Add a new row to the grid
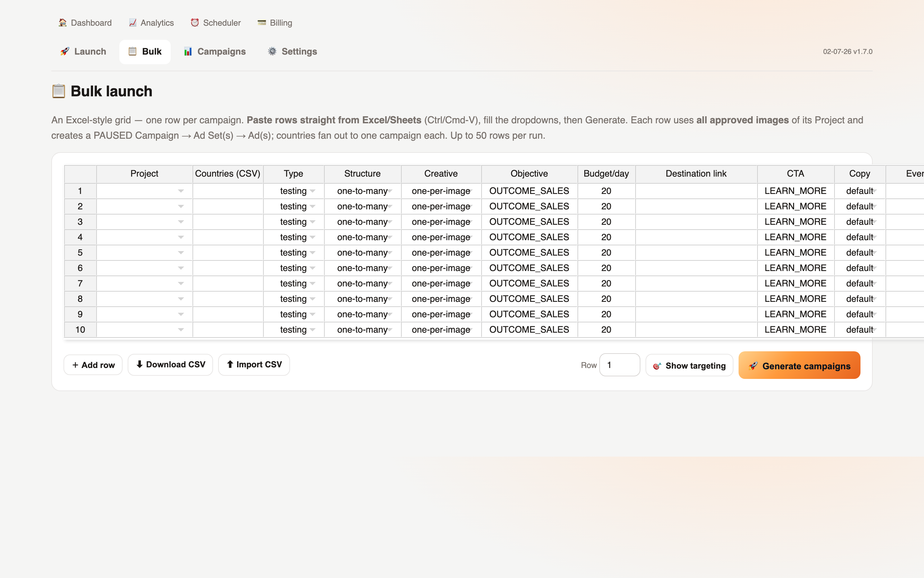This screenshot has width=924, height=578. [93, 365]
